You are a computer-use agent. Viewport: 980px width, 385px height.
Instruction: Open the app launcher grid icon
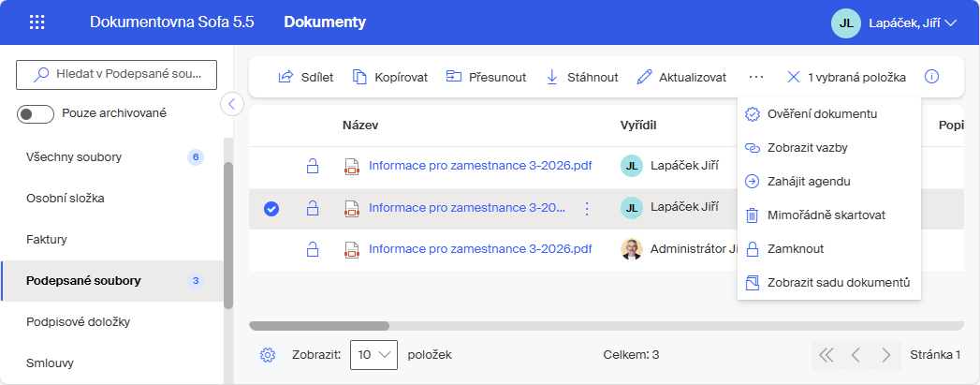37,22
